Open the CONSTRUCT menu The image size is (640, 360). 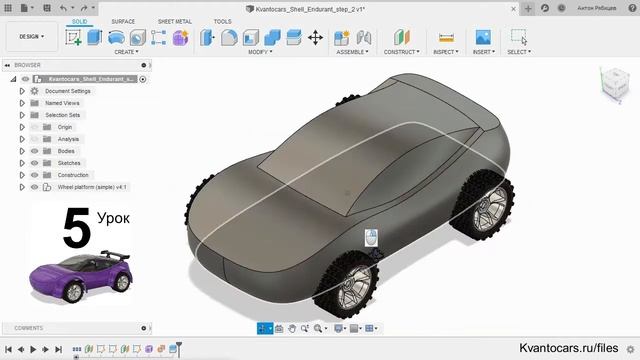click(402, 52)
